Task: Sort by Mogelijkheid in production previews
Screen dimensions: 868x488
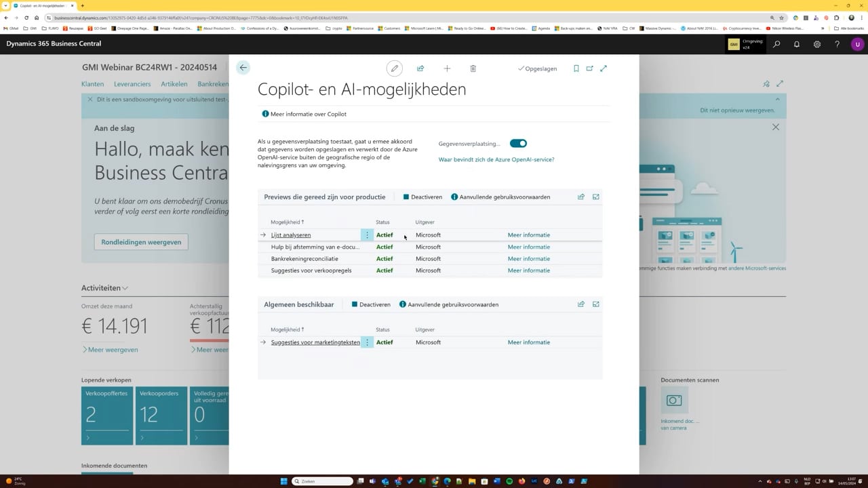Action: 288,222
